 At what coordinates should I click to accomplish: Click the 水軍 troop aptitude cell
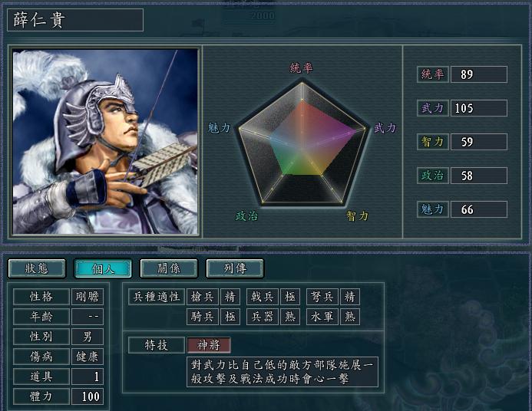[x=322, y=317]
